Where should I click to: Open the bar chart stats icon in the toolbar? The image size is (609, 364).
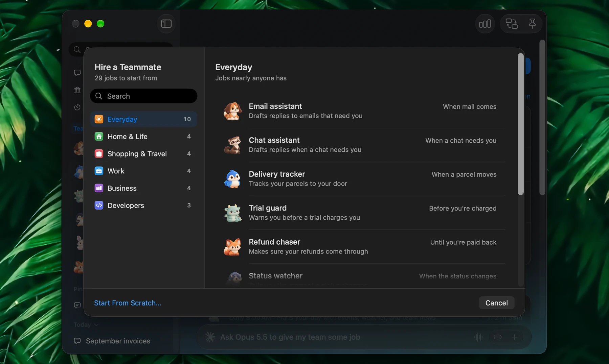pos(485,24)
